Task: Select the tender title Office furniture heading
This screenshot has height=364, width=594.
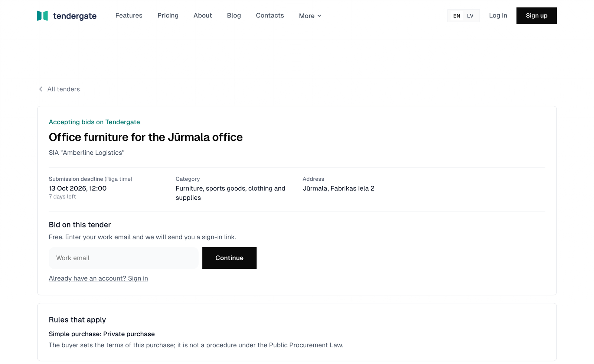Action: click(x=146, y=137)
